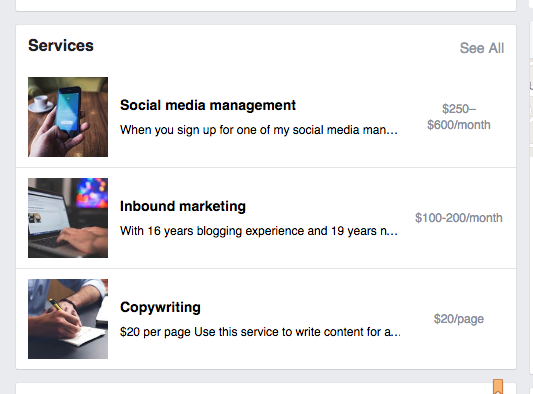Open the Inbound marketing laptop thumbnail
Viewport: 533px width, 394px height.
[x=68, y=218]
